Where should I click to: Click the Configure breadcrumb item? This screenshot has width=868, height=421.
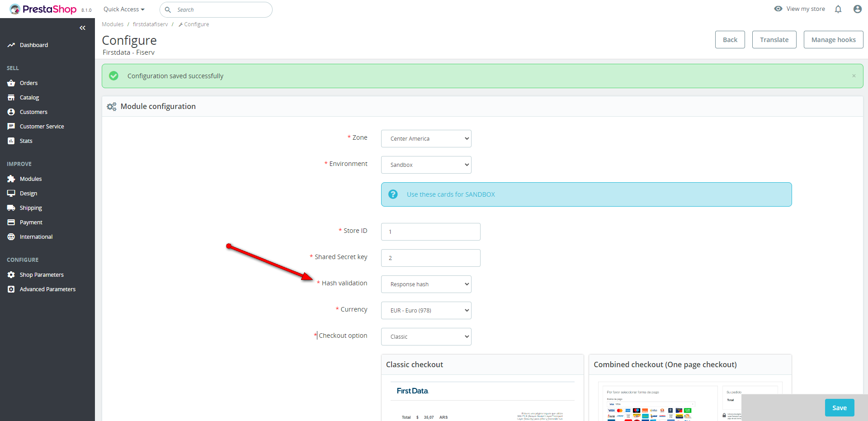point(194,24)
